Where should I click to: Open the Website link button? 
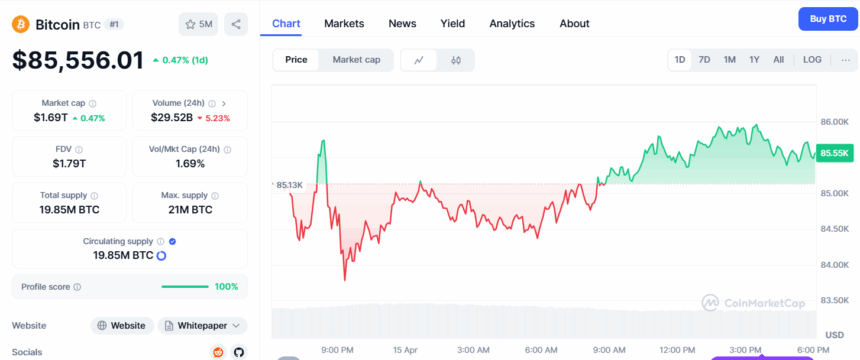tap(122, 325)
